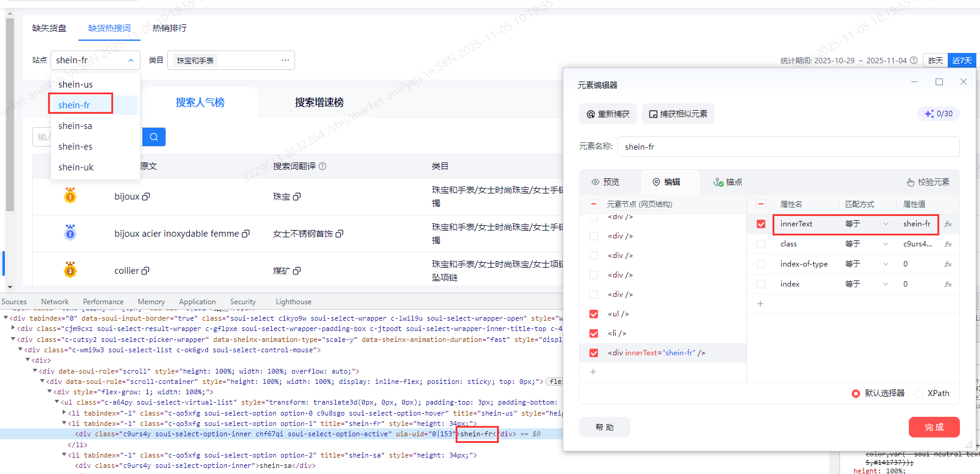Image resolution: width=980 pixels, height=474 pixels.
Task: Add element node with plus icon
Action: click(x=593, y=372)
